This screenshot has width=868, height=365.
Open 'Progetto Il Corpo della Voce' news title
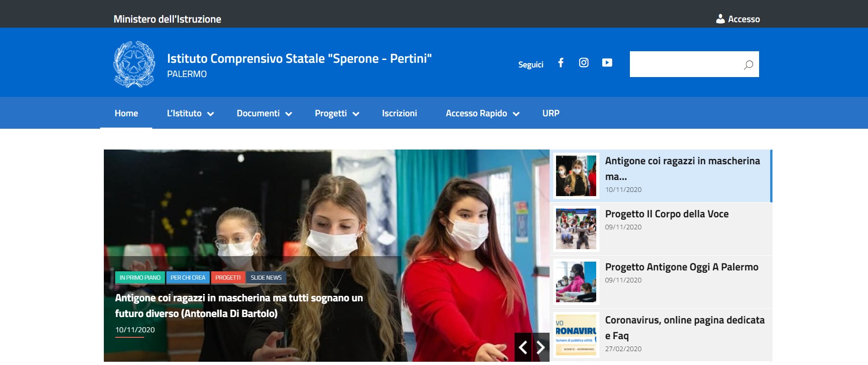pos(667,214)
